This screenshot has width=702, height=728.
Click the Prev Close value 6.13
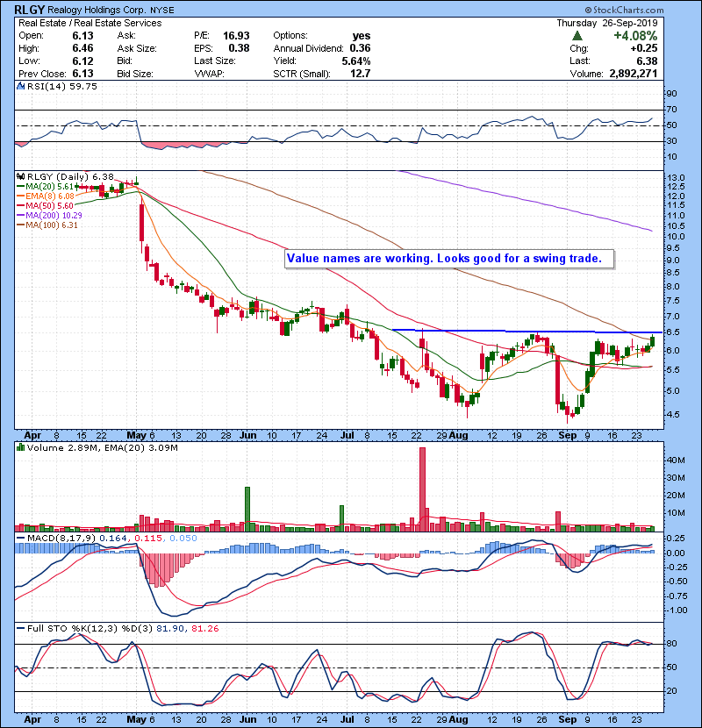[x=82, y=74]
